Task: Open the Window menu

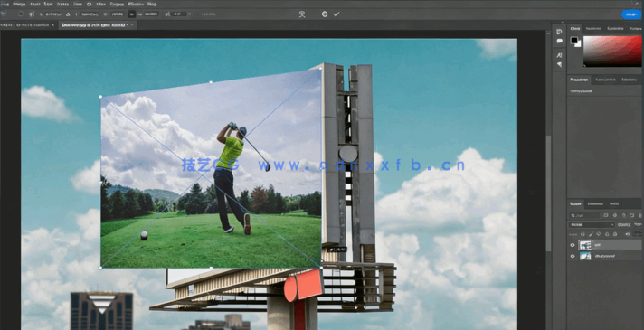Action: [x=136, y=5]
